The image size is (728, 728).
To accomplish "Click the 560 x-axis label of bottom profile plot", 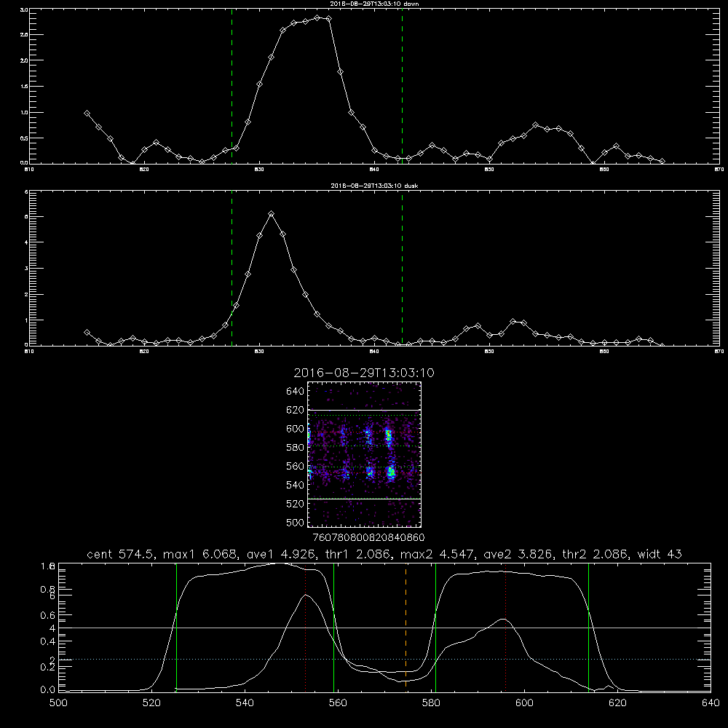I will pyautogui.click(x=338, y=703).
